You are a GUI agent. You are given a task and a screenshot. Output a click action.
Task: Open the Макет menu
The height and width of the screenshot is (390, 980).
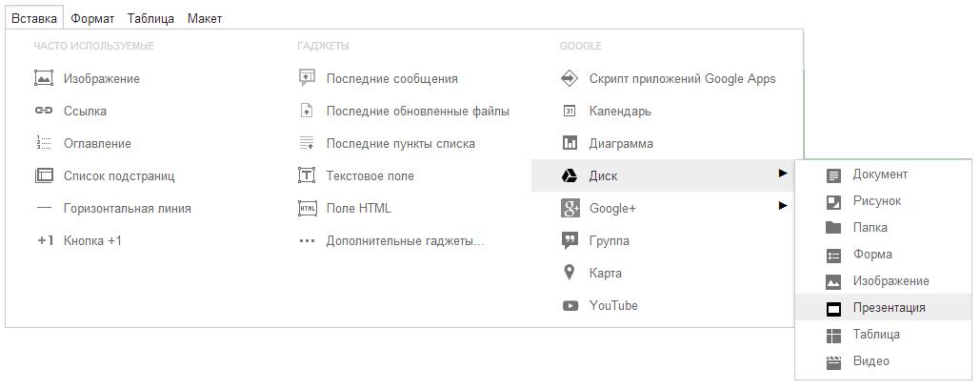pos(205,18)
